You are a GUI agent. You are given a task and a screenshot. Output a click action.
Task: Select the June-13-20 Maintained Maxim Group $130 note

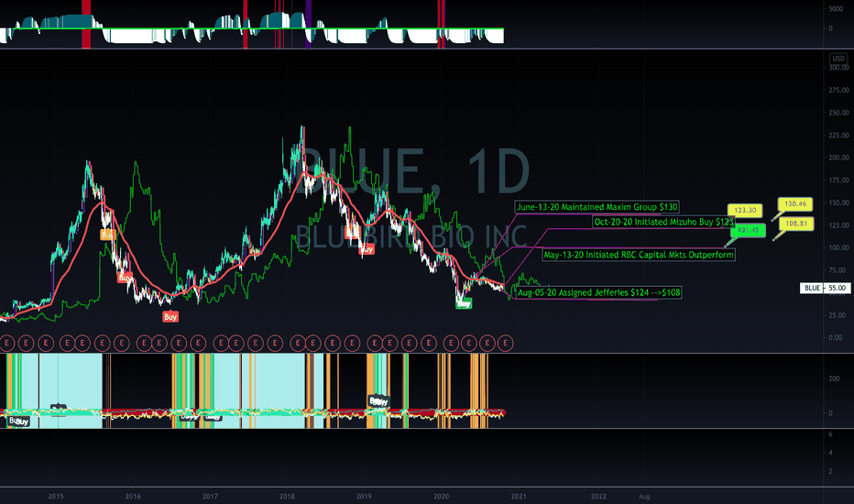597,207
